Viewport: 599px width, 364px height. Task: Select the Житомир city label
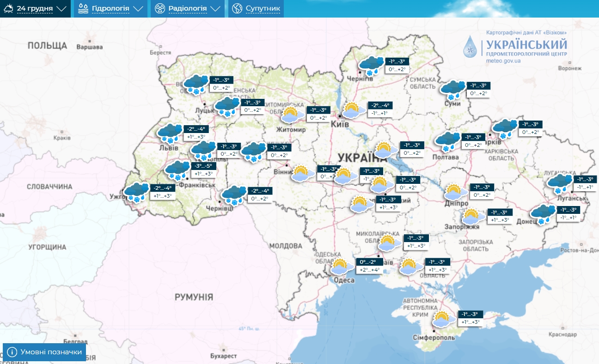tap(291, 130)
